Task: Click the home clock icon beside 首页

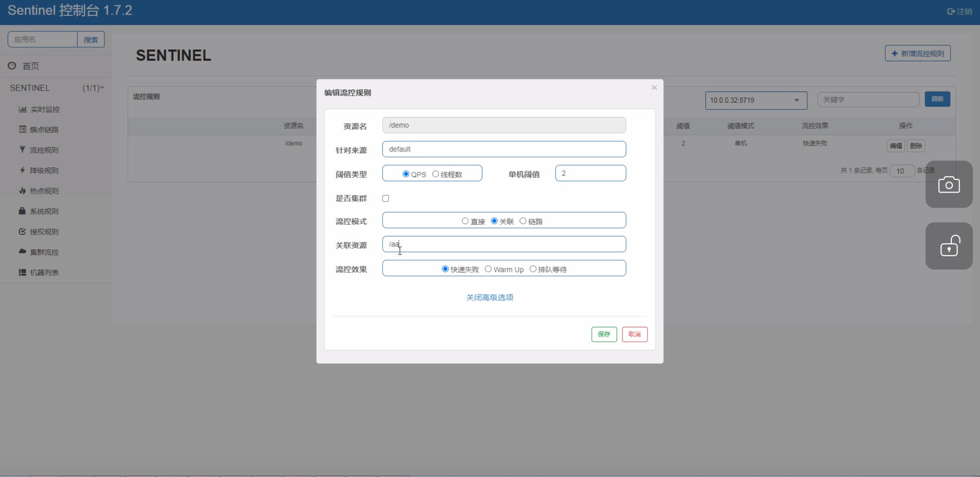Action: pos(12,66)
